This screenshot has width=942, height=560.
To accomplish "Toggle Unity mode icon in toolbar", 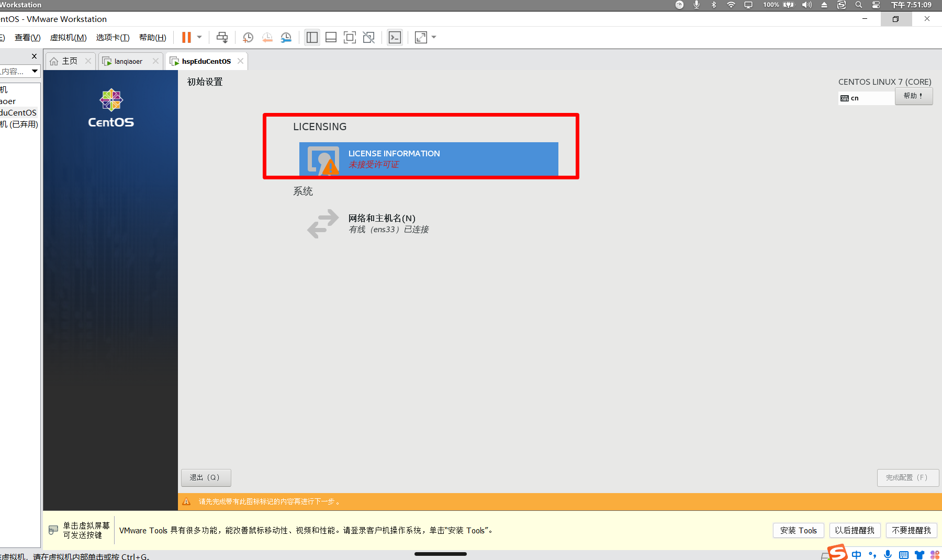I will [x=368, y=38].
